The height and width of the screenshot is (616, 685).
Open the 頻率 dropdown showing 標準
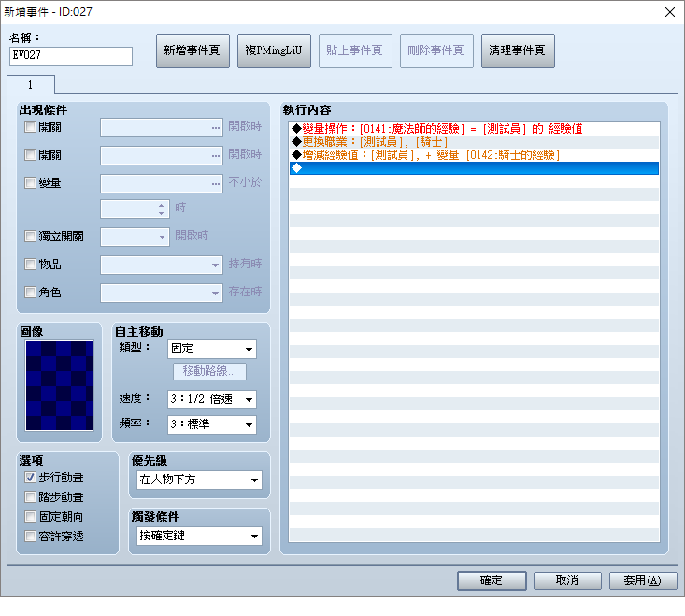[212, 424]
